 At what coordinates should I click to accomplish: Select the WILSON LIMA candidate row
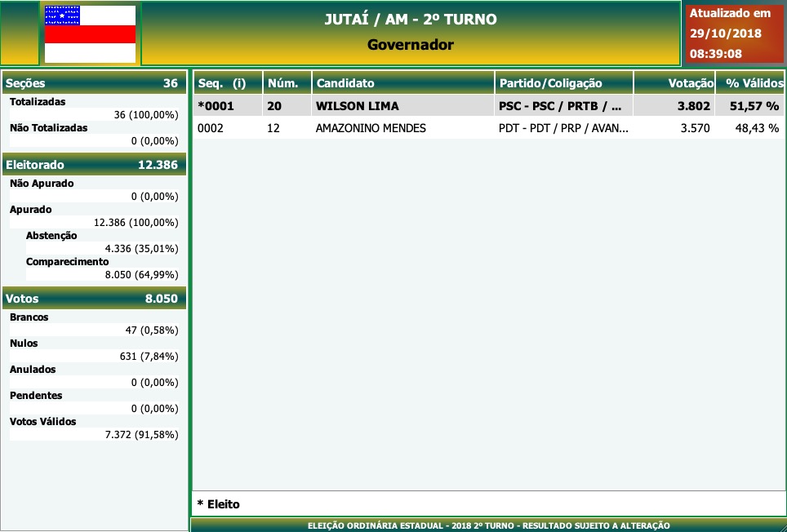(x=357, y=106)
